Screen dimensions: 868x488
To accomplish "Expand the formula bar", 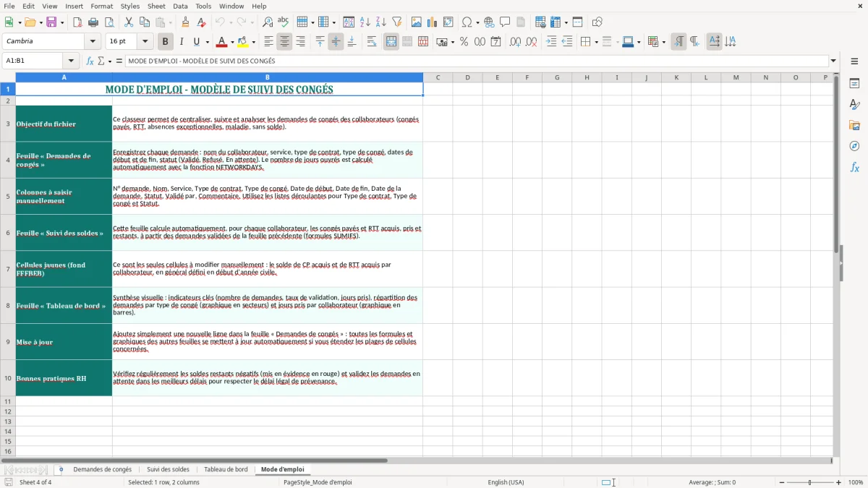I will pos(833,61).
